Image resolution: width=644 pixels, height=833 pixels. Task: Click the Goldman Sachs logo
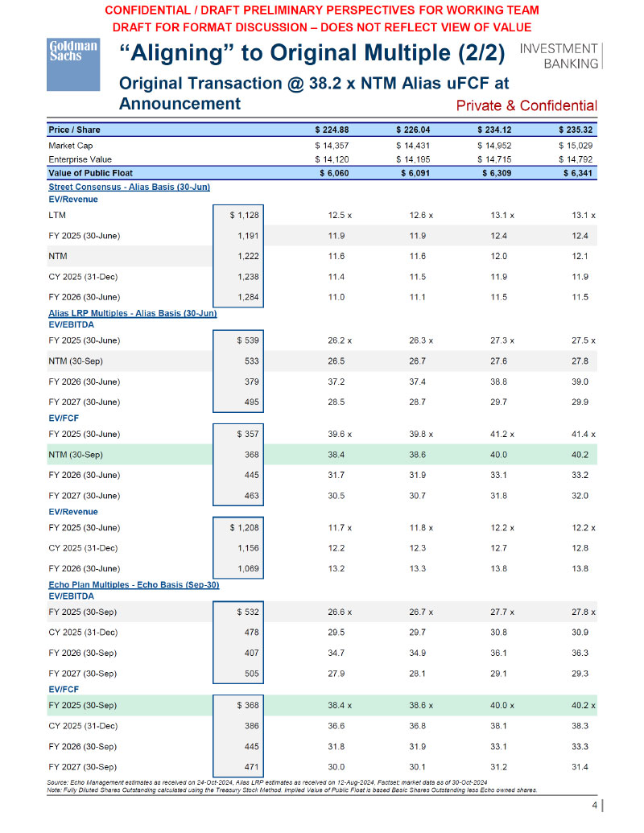click(73, 65)
